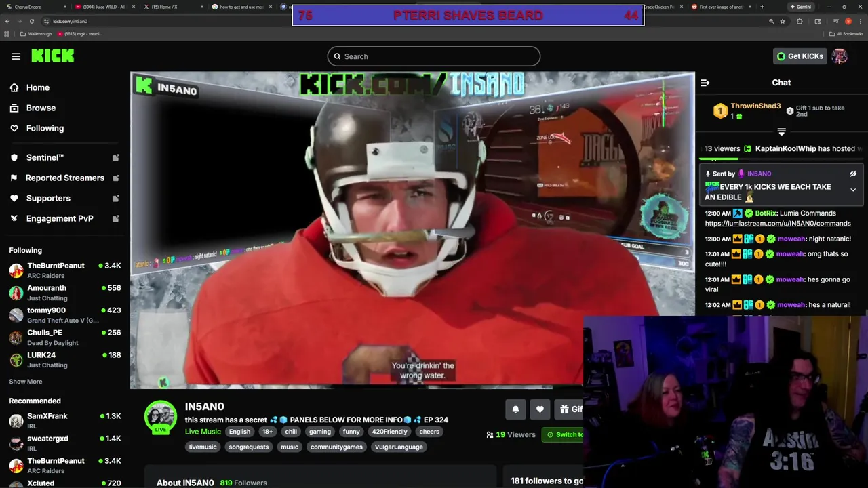Open Engagement PvP in the sidebar
This screenshot has width=868, height=488.
pos(60,218)
